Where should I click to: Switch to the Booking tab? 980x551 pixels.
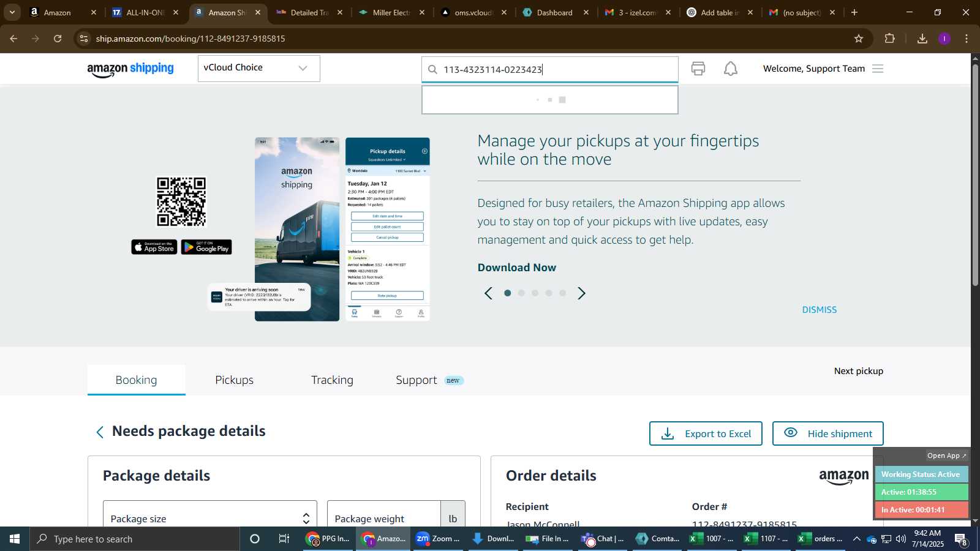(137, 380)
